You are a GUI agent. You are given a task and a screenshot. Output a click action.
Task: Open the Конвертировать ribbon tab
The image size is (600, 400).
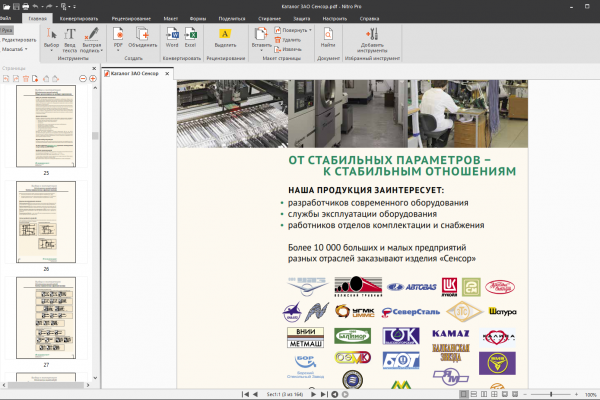click(x=79, y=18)
